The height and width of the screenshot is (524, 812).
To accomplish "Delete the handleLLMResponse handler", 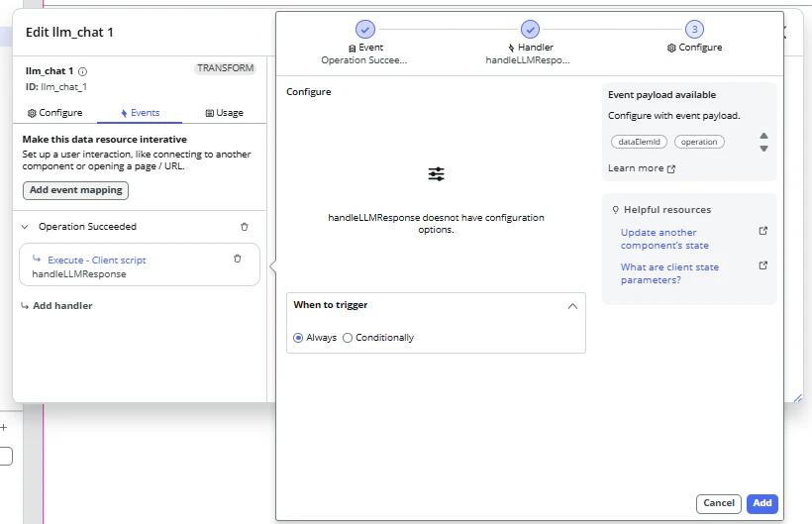I will [238, 259].
